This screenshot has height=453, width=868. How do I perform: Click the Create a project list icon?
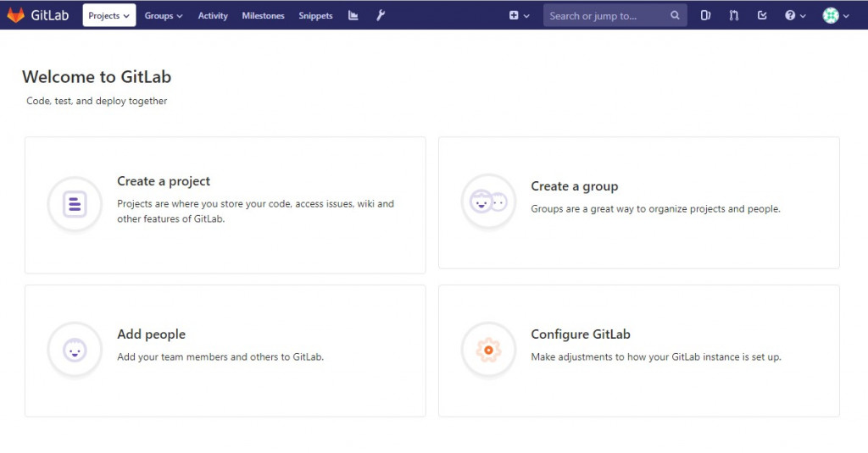(x=75, y=204)
